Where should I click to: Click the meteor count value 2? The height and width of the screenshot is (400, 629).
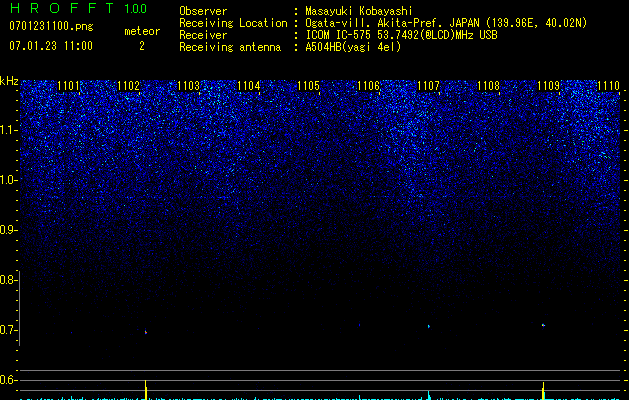142,46
